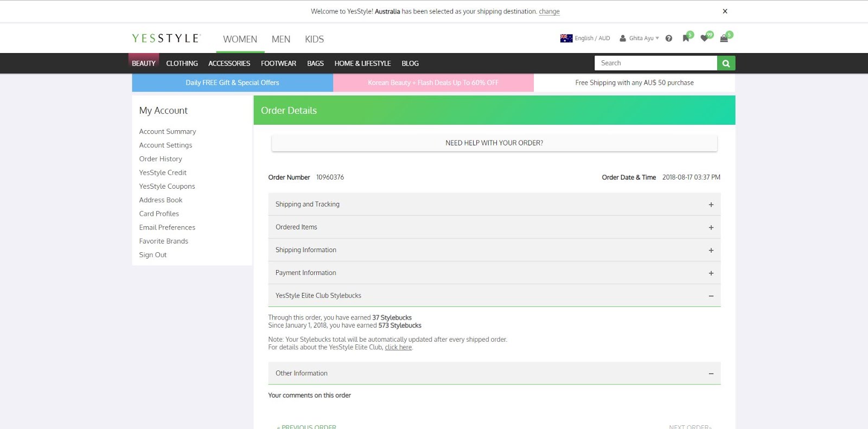Collapse the Other Information section
Screen dimensions: 868x429
pos(494,373)
